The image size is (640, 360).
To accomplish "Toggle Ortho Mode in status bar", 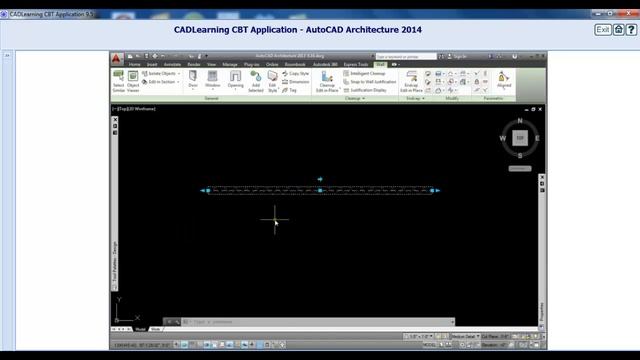I will [199, 345].
